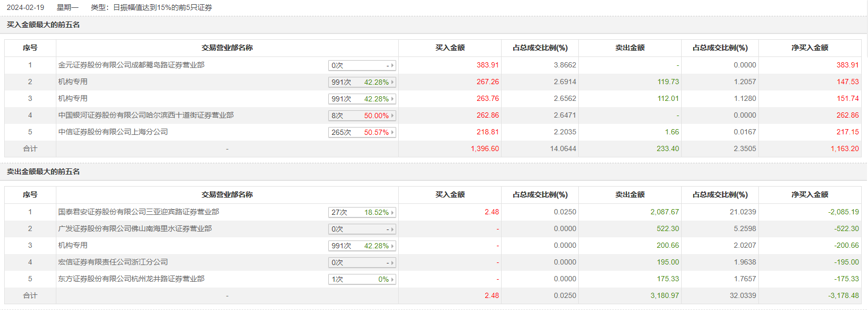The height and width of the screenshot is (310, 868).
Task: Click 广发证券佛山南海里水营业部 link
Action: (x=135, y=228)
